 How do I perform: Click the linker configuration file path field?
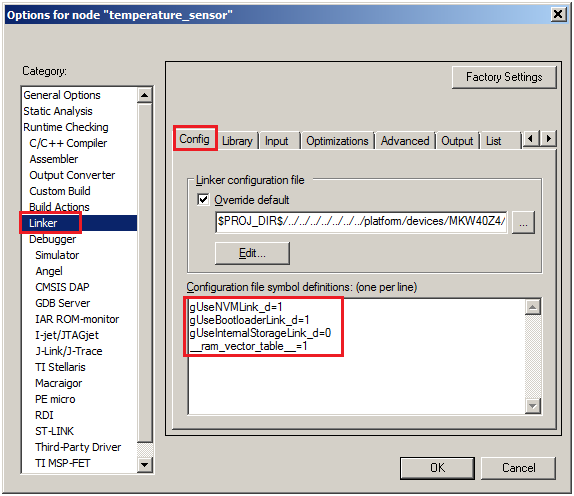tap(361, 222)
